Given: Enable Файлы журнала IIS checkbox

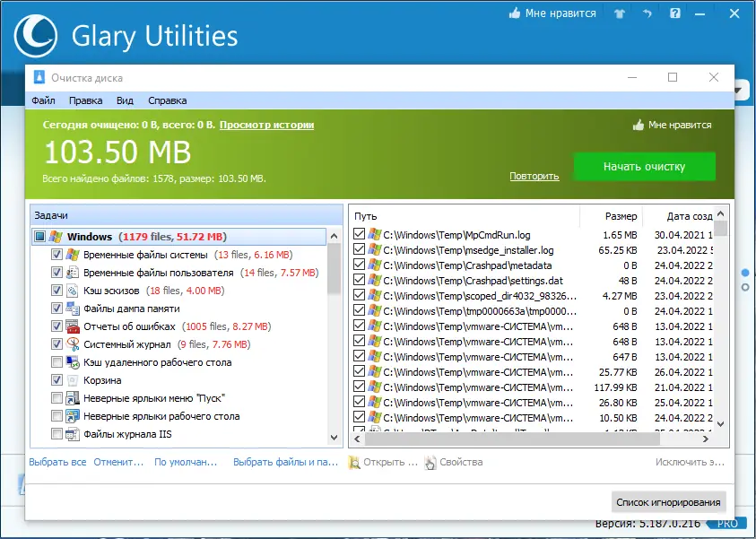Looking at the screenshot, I should coord(56,434).
